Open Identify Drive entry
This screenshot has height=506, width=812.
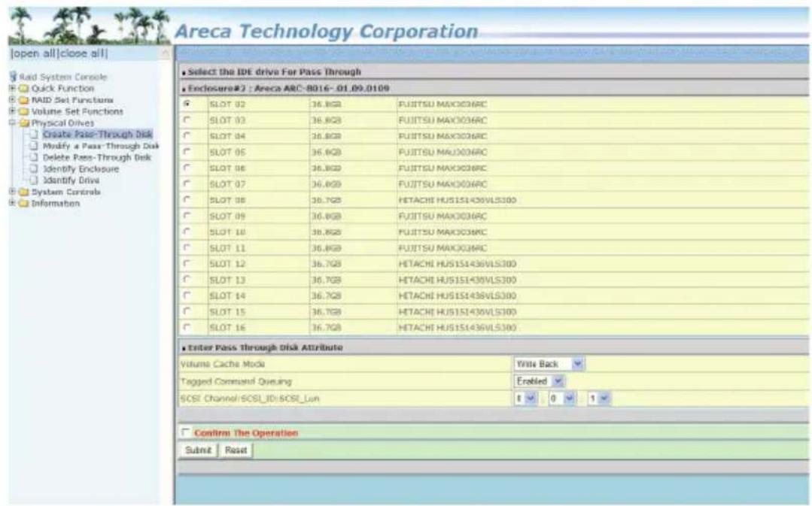click(x=71, y=180)
